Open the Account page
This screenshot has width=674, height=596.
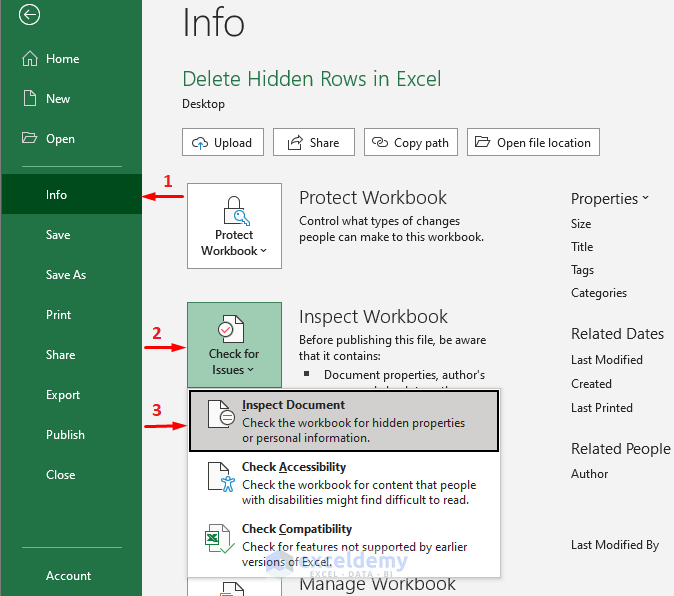tap(71, 575)
